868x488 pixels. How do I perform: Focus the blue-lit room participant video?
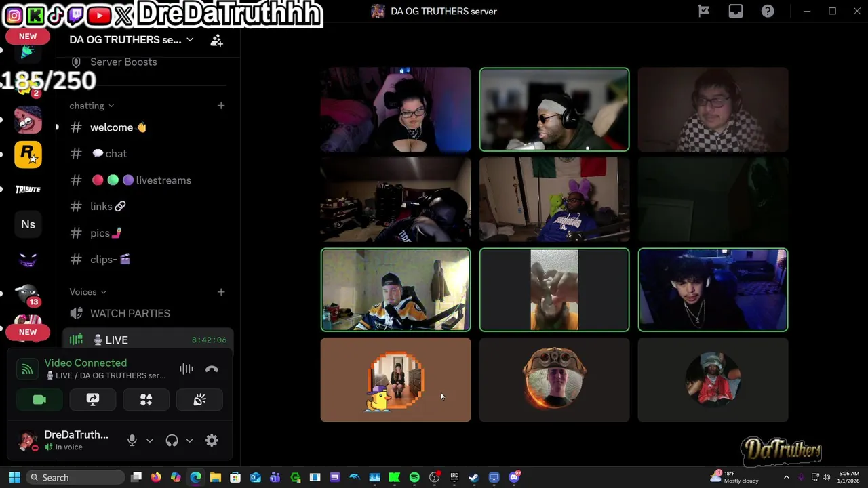point(713,290)
